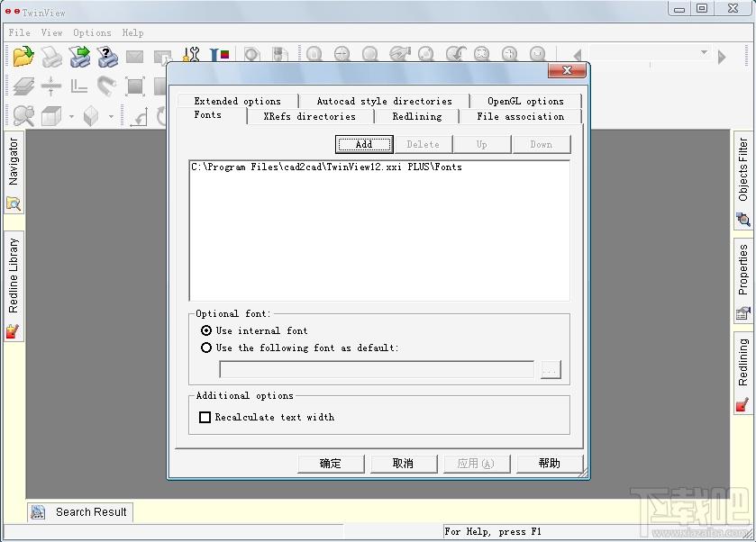Image resolution: width=756 pixels, height=542 pixels.
Task: Click the Down button
Action: pos(542,145)
